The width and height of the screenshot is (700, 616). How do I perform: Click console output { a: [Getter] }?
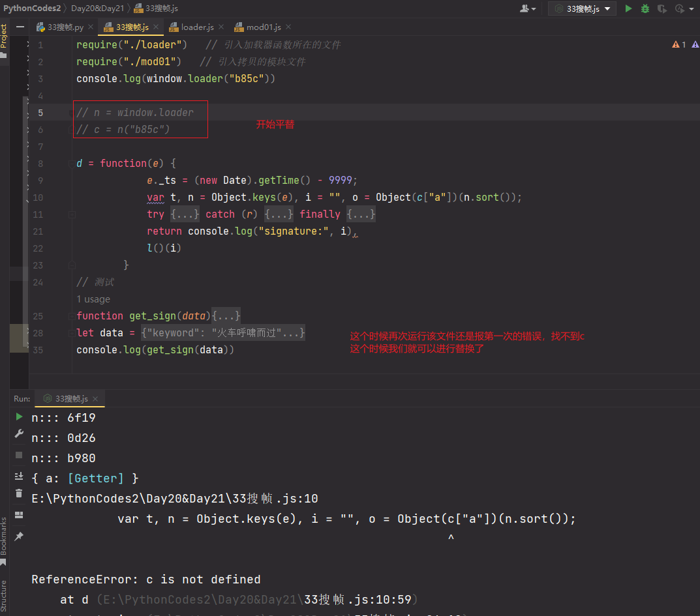coord(85,478)
